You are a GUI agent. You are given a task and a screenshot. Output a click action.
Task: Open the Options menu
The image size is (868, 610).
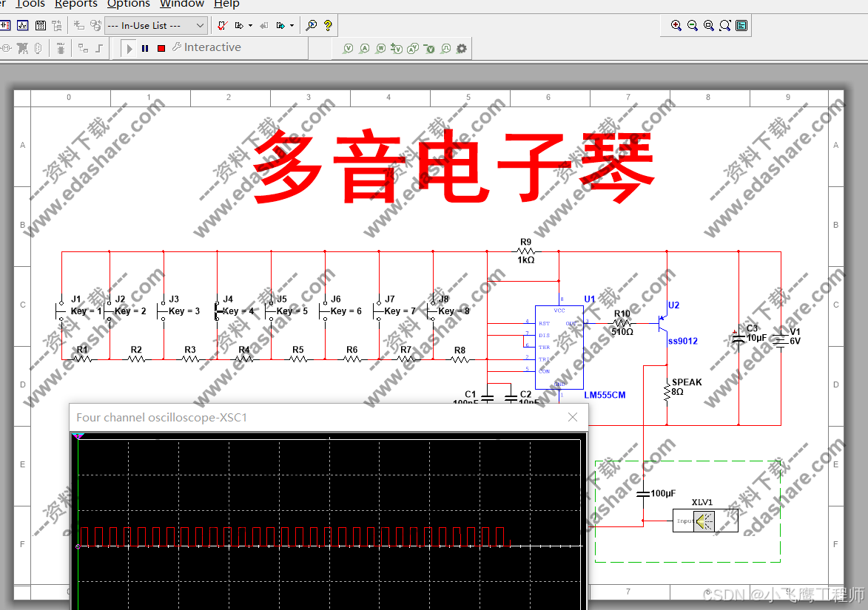(x=128, y=4)
